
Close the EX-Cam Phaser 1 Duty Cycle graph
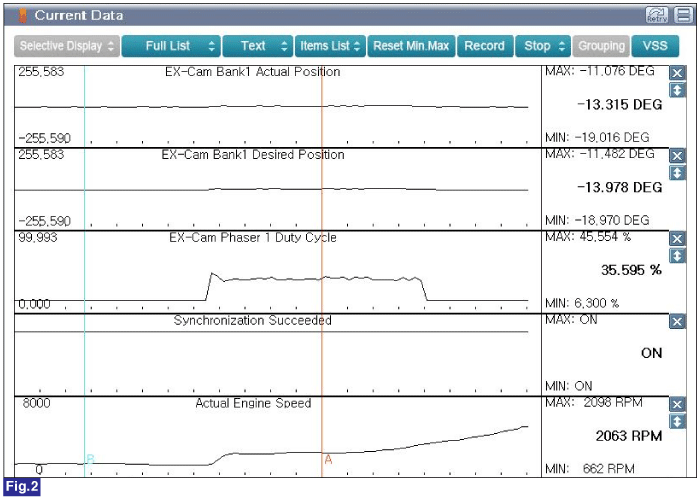tap(677, 239)
